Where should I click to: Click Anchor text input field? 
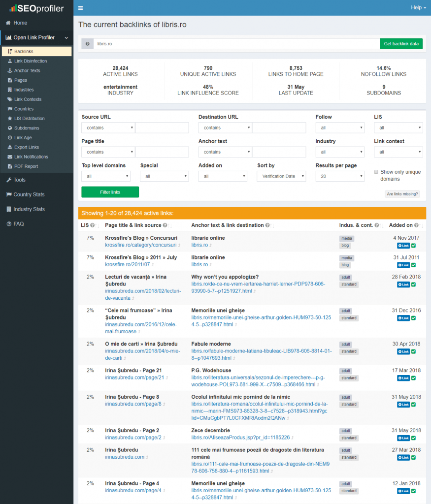(x=279, y=152)
